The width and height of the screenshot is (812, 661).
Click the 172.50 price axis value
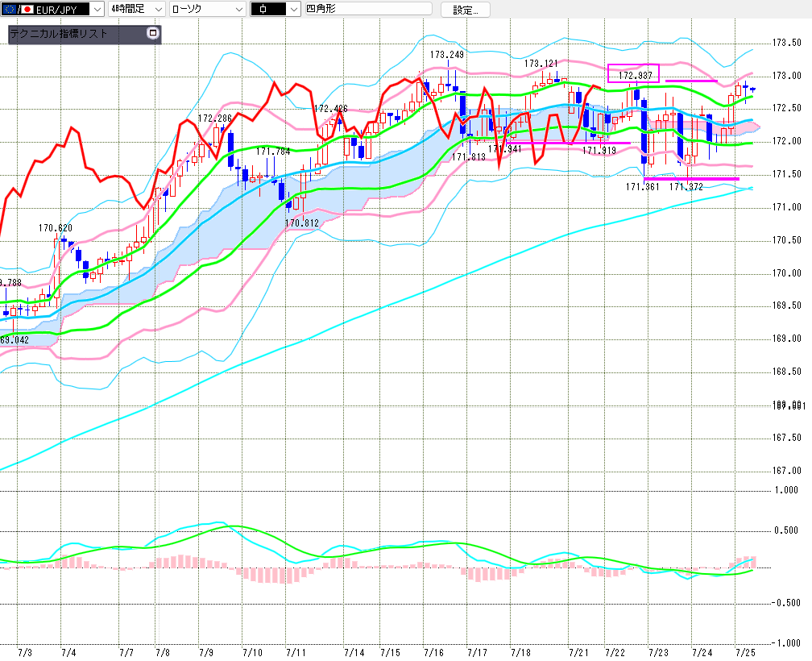(x=786, y=108)
